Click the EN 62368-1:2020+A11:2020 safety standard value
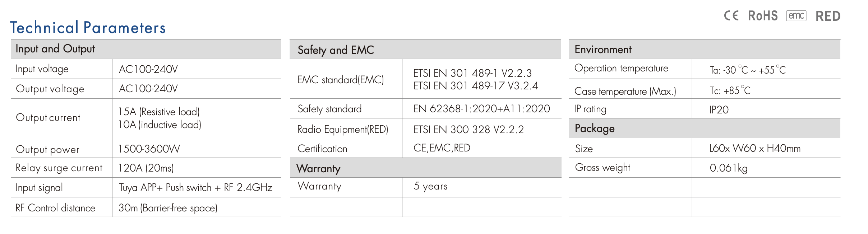Image resolution: width=868 pixels, height=234 pixels. pyautogui.click(x=481, y=109)
